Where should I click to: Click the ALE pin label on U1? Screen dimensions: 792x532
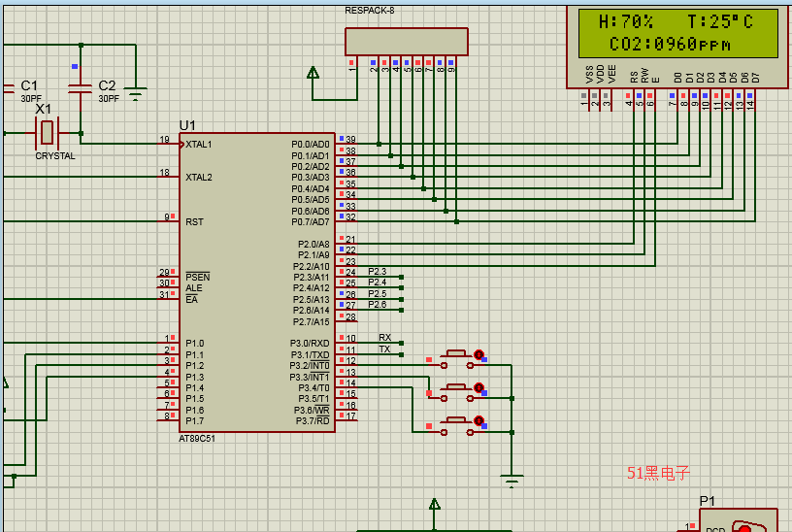coord(193,288)
